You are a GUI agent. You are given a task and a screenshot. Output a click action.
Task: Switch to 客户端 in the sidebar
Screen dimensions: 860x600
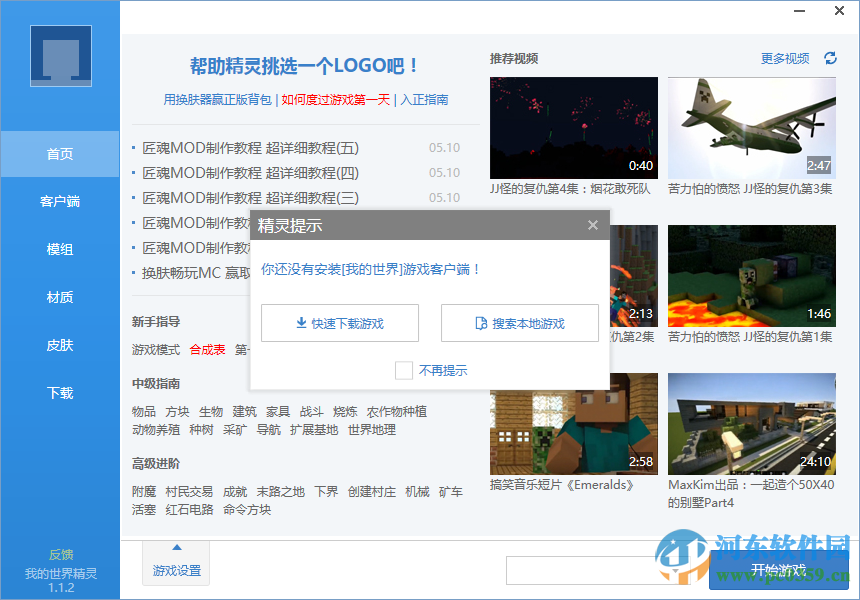(59, 201)
